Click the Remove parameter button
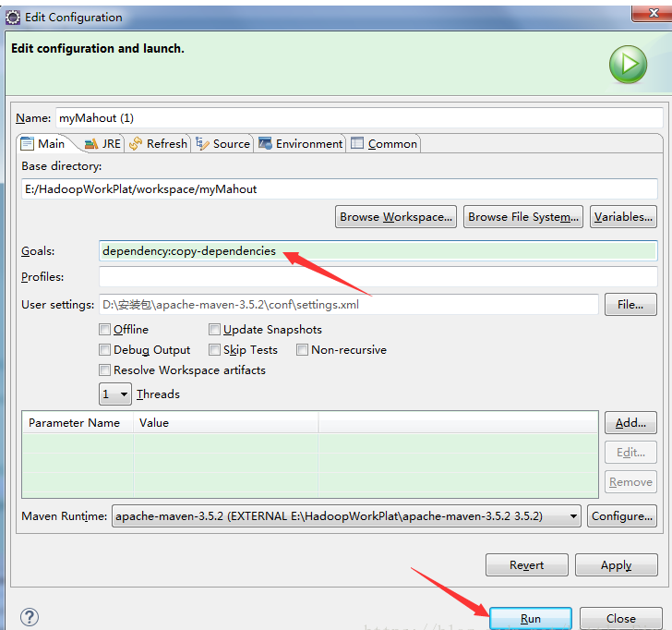Image resolution: width=672 pixels, height=630 pixels. pos(630,482)
